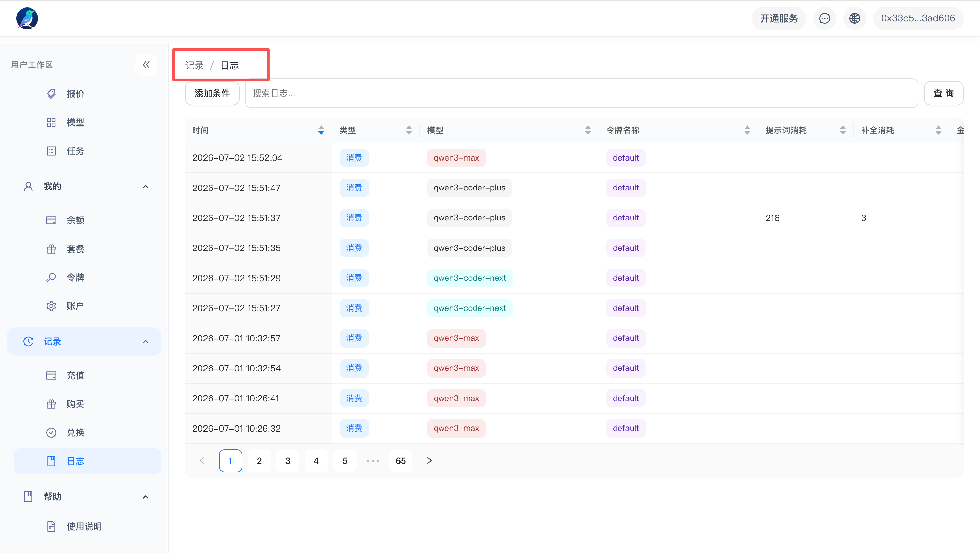Screen dimensions: 980x553
Task: Go to page 2 of logs
Action: tap(259, 460)
